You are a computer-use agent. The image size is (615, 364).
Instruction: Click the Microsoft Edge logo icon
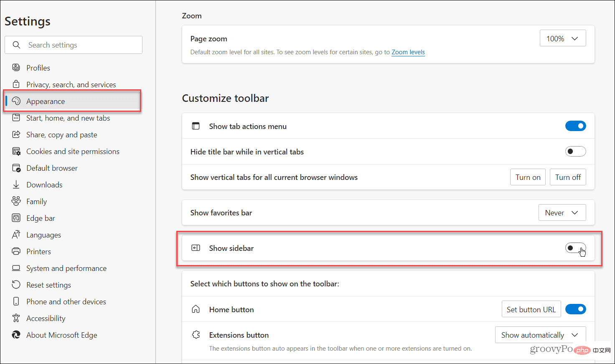[x=16, y=334]
